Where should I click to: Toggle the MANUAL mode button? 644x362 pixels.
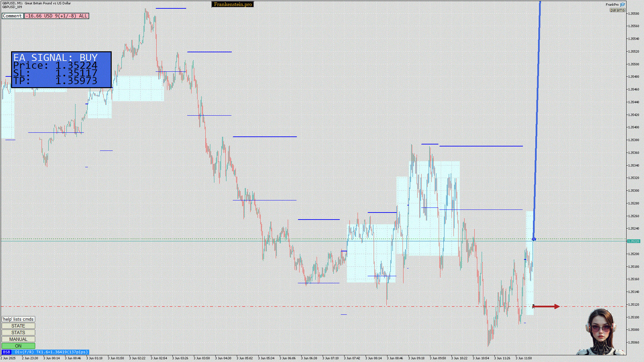18,339
